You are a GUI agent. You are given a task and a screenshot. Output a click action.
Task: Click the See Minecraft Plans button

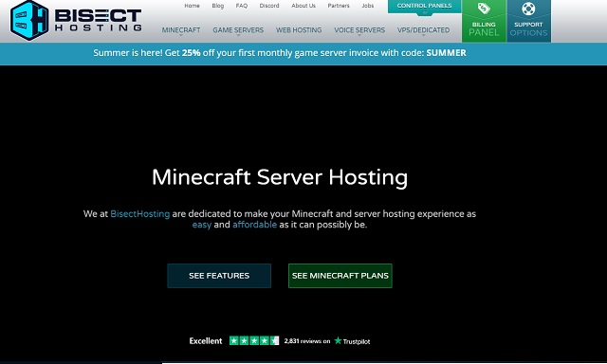(x=340, y=276)
